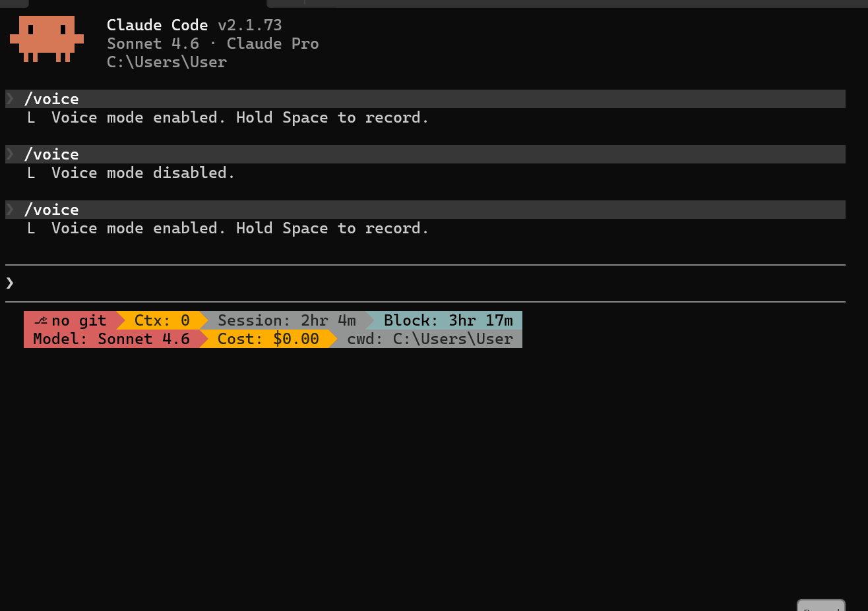This screenshot has height=611, width=868.
Task: Click the chevron beside the first /voice command
Action: pos(10,99)
